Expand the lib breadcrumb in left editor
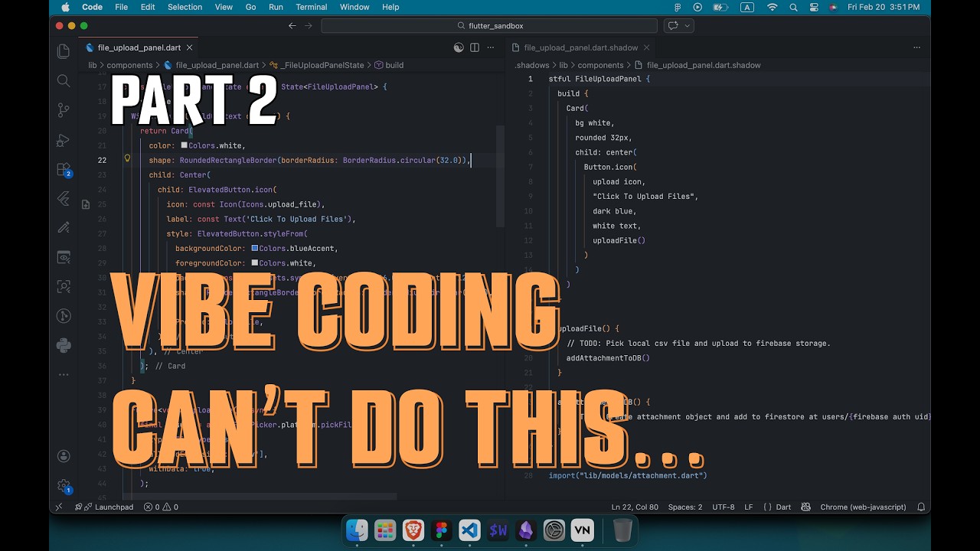The width and height of the screenshot is (980, 551). pyautogui.click(x=92, y=65)
